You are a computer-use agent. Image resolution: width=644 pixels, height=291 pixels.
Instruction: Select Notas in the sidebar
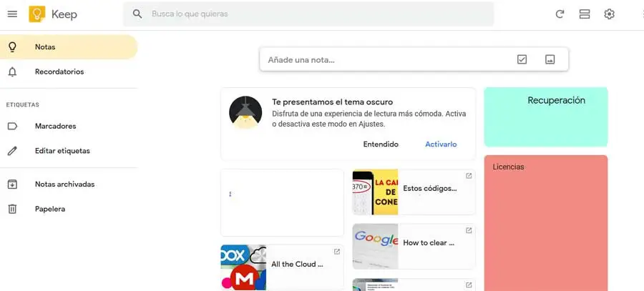point(69,46)
